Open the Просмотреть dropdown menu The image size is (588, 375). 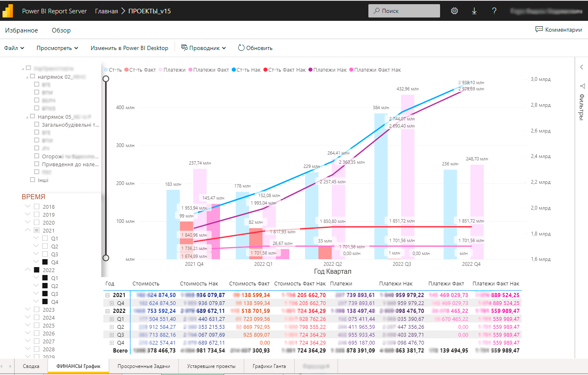pos(57,48)
